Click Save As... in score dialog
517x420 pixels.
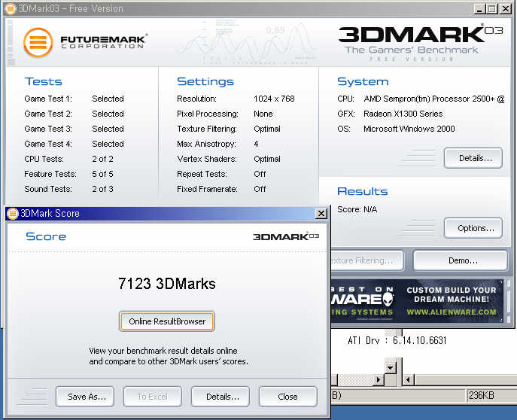point(85,397)
